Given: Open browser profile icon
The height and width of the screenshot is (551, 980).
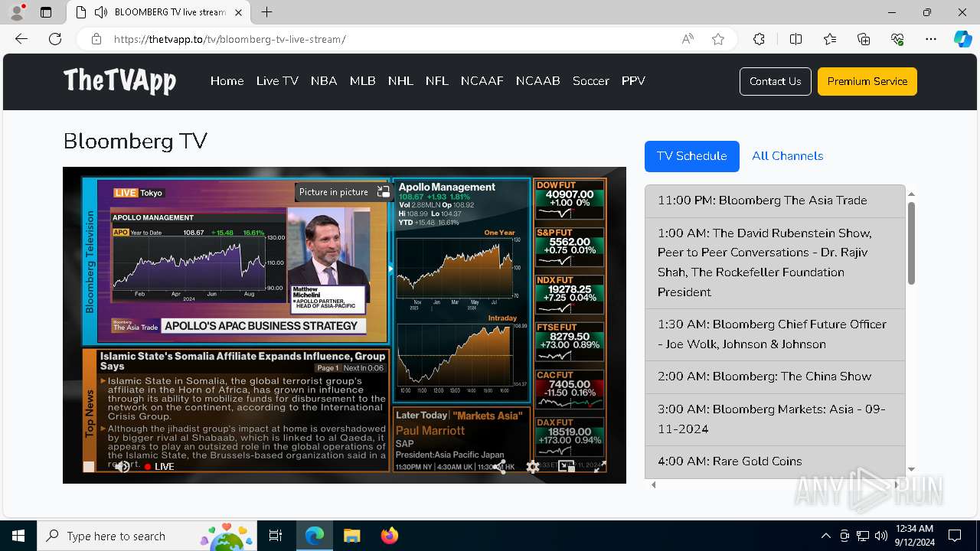Looking at the screenshot, I should pos(17,12).
